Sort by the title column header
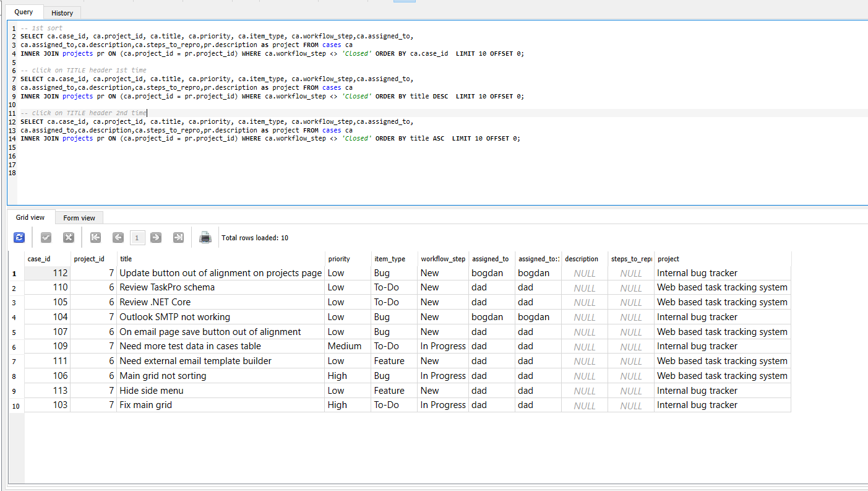 pyautogui.click(x=221, y=259)
